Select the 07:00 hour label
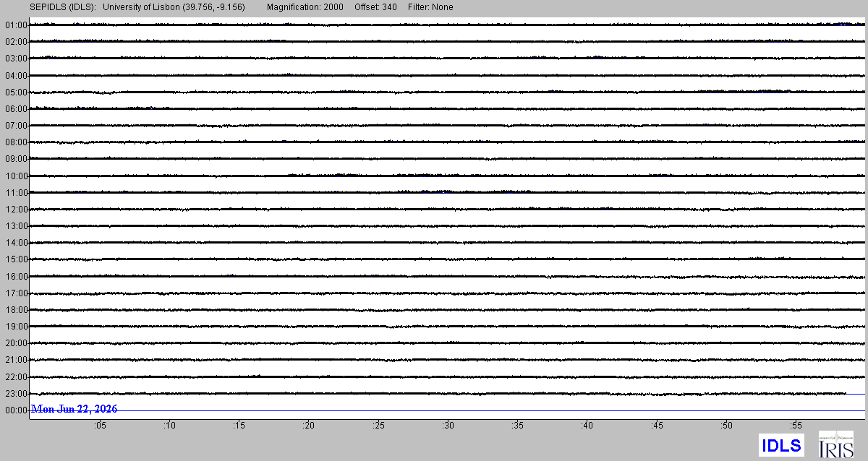Viewport: 868px width, 461px height. coord(16,126)
